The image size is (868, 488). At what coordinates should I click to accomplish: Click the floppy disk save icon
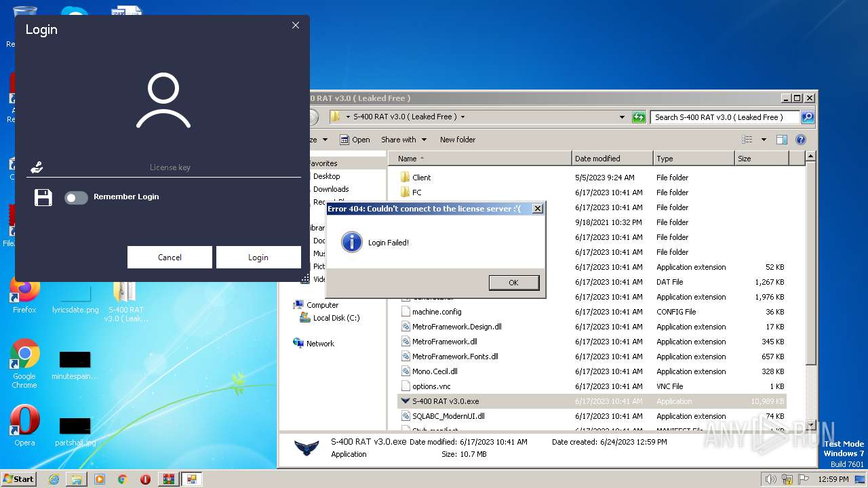[x=43, y=197]
